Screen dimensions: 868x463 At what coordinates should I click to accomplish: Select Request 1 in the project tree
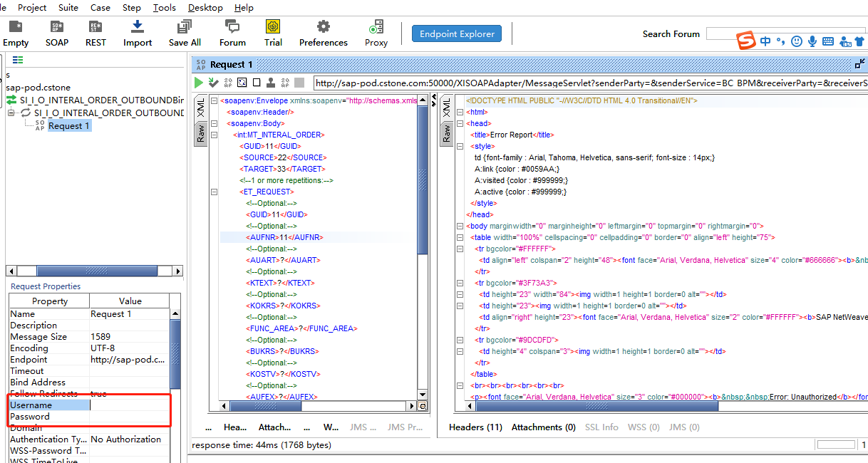[69, 125]
